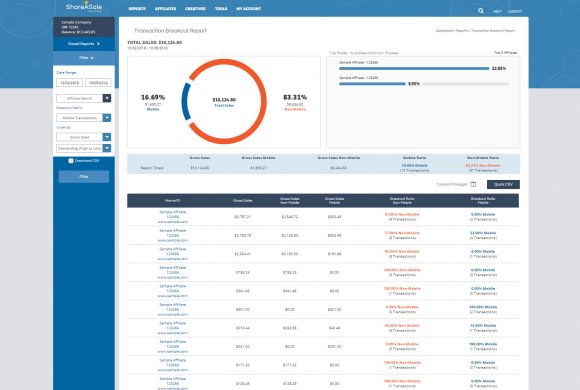Open the Column Manager grid icon
580x390 pixels.
[473, 184]
